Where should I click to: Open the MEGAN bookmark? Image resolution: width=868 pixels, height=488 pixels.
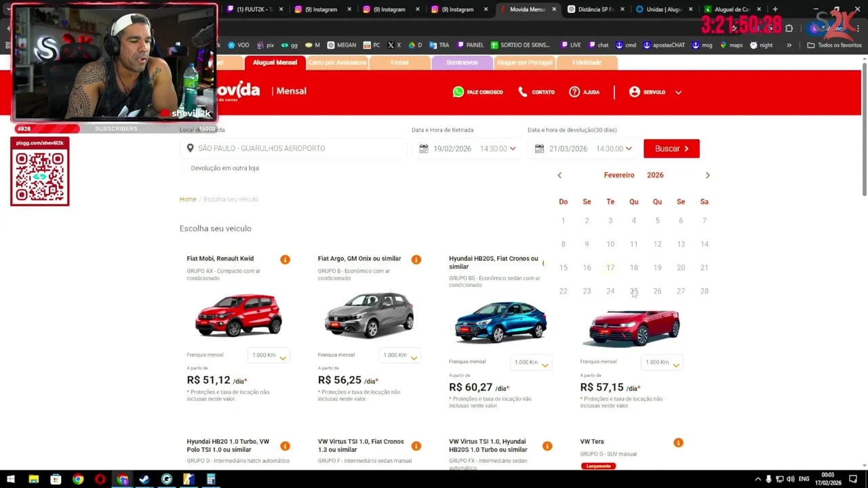[341, 45]
